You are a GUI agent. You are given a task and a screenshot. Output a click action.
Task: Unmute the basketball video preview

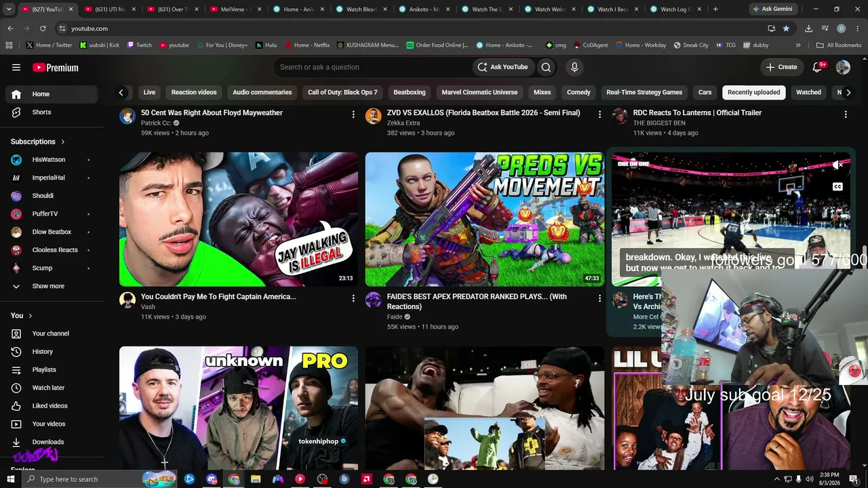click(x=838, y=165)
